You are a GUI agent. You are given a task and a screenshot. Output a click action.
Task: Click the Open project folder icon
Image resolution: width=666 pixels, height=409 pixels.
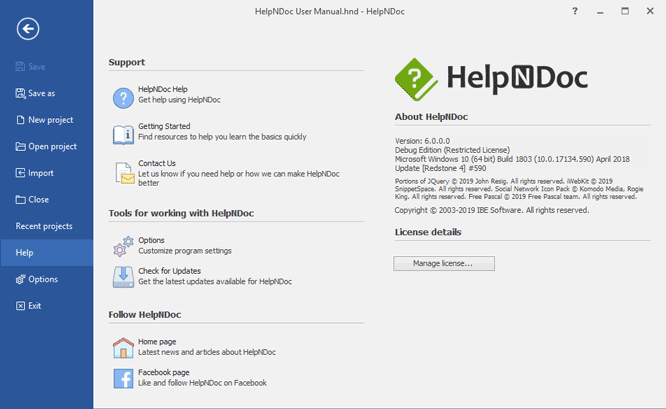20,147
